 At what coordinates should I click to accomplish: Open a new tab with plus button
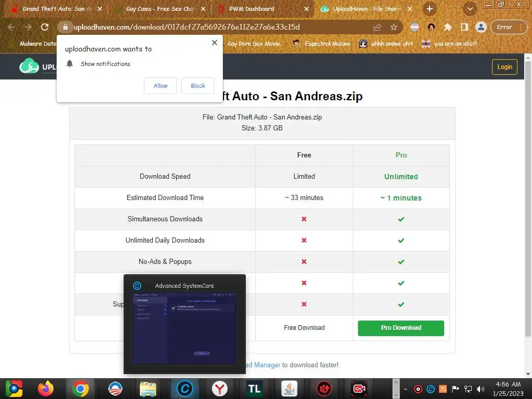430,9
